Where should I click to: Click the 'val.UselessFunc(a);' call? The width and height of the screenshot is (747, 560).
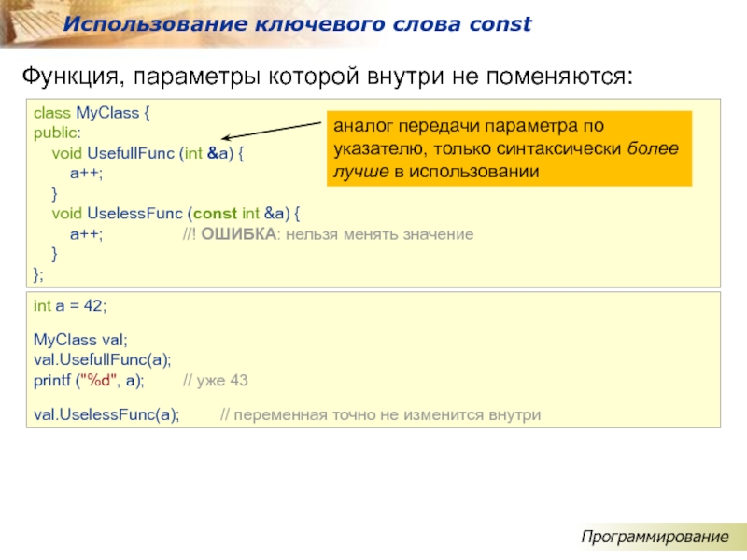(106, 414)
